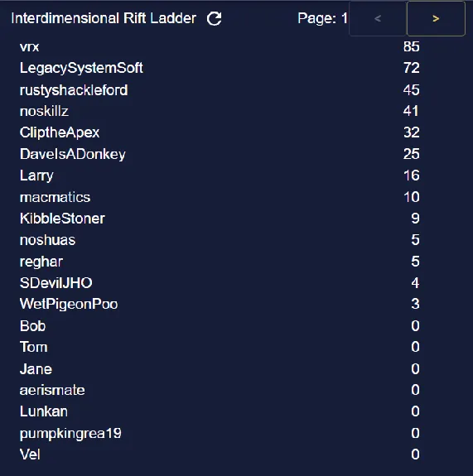The image size is (473, 476).
Task: Select player KibbleStoner
Action: [x=62, y=219]
